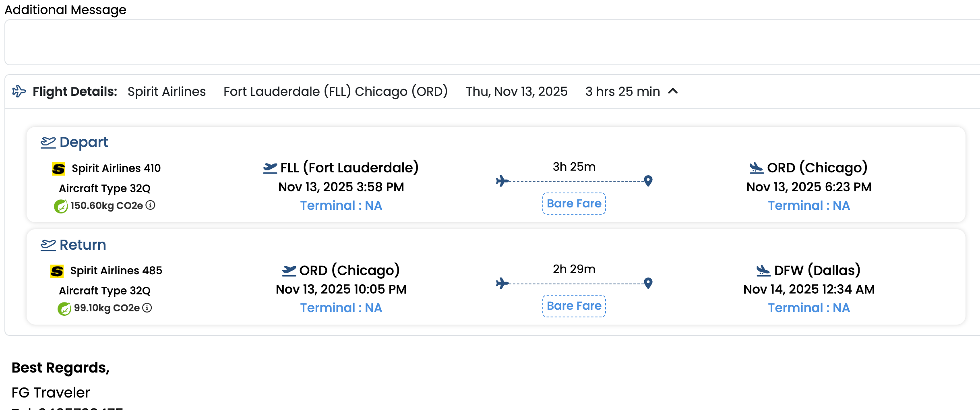This screenshot has width=980, height=410.
Task: Click Spirit Airlines 485 logo
Action: [x=57, y=271]
